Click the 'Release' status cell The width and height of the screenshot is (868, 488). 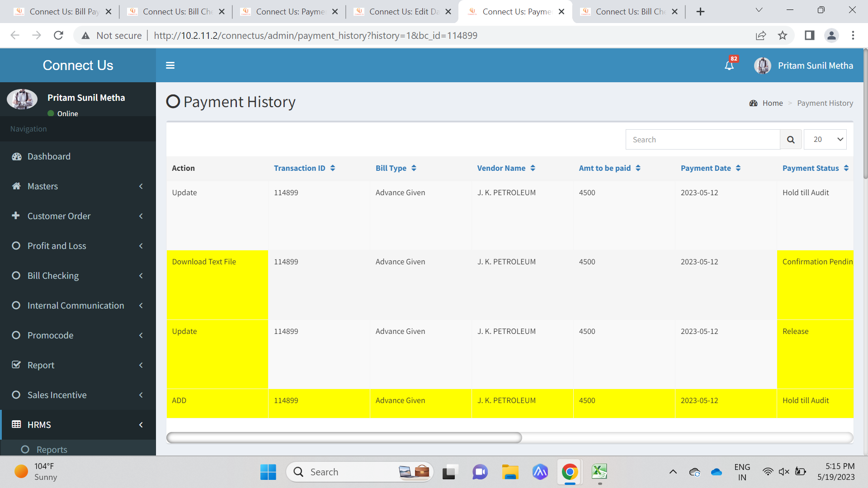point(815,354)
